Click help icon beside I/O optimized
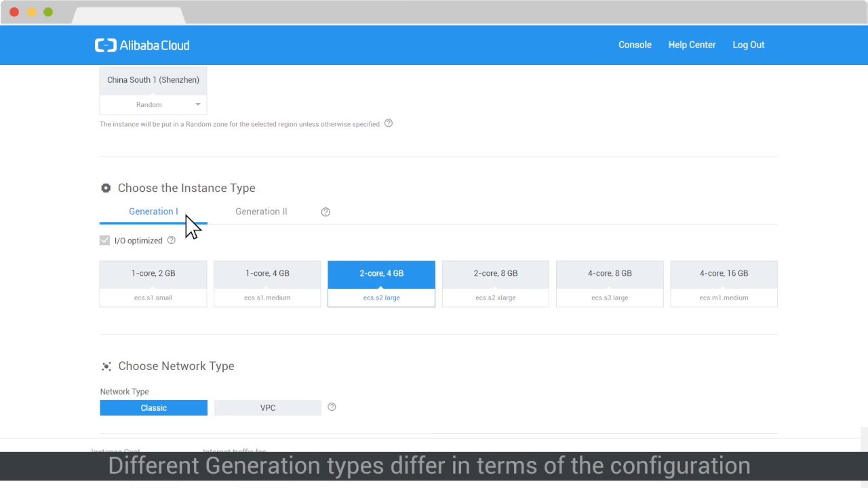Viewport: 868px width, 488px height. 171,241
